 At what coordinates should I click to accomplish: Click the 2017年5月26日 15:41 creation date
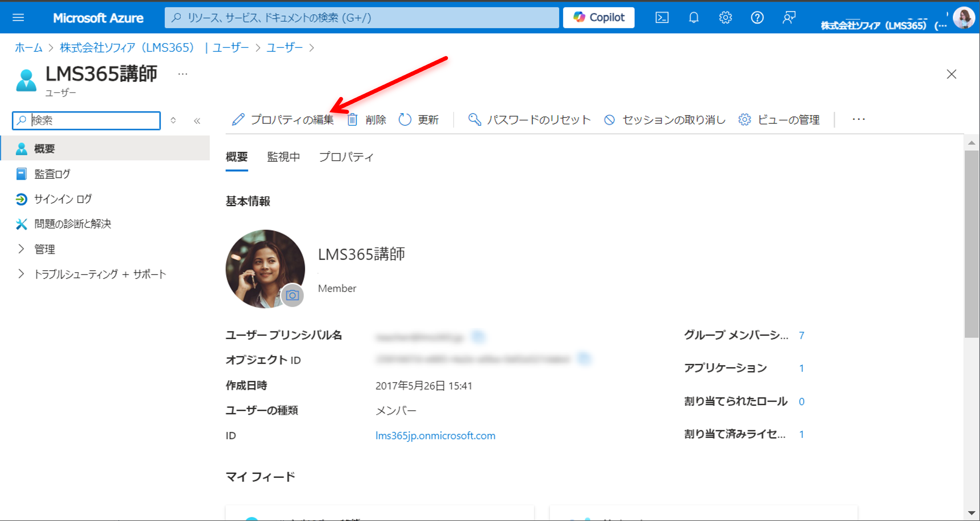[424, 385]
